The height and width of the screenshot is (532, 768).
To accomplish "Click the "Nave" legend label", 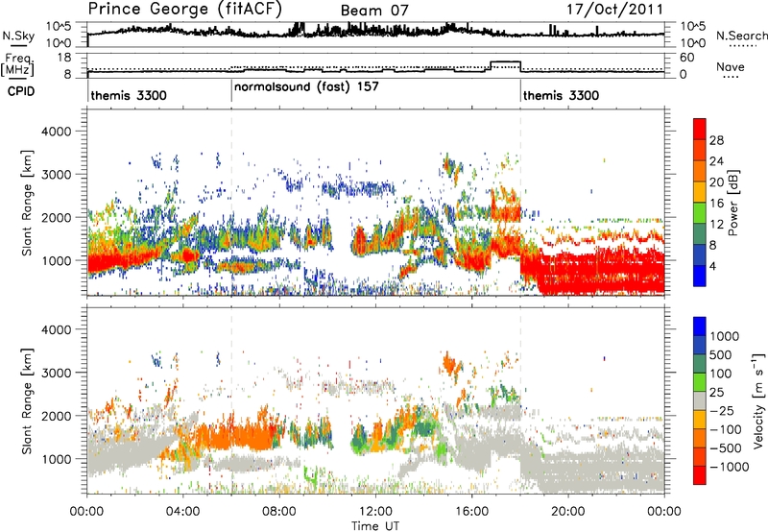I will click(731, 66).
